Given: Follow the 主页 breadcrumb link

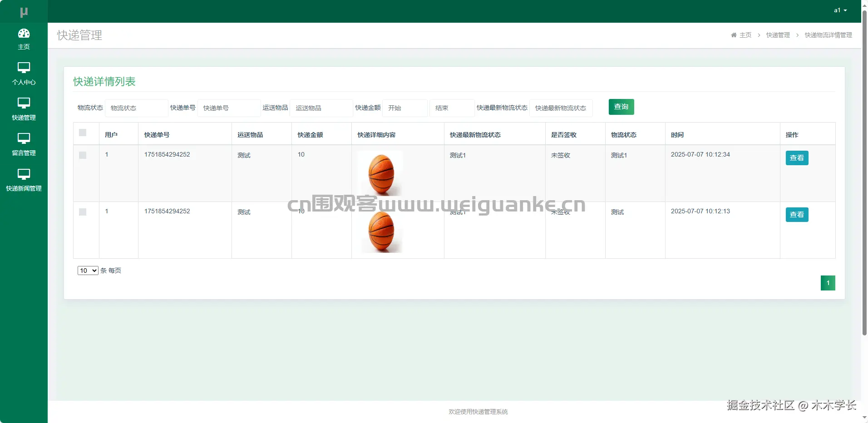Looking at the screenshot, I should tap(745, 35).
